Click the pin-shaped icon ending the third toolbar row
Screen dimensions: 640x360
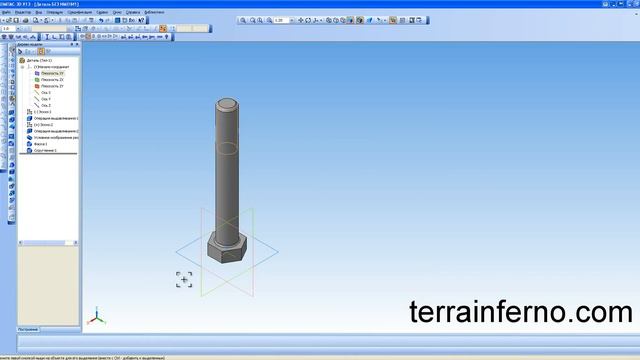[167, 37]
